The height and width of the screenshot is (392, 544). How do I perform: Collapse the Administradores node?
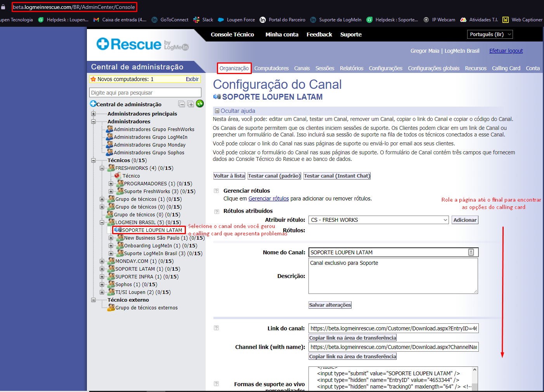click(93, 121)
